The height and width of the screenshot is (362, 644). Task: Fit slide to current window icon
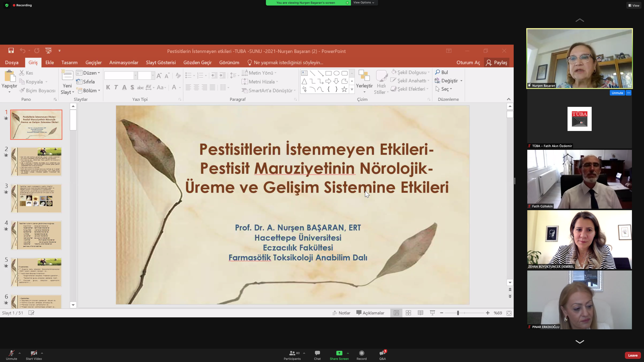click(509, 313)
